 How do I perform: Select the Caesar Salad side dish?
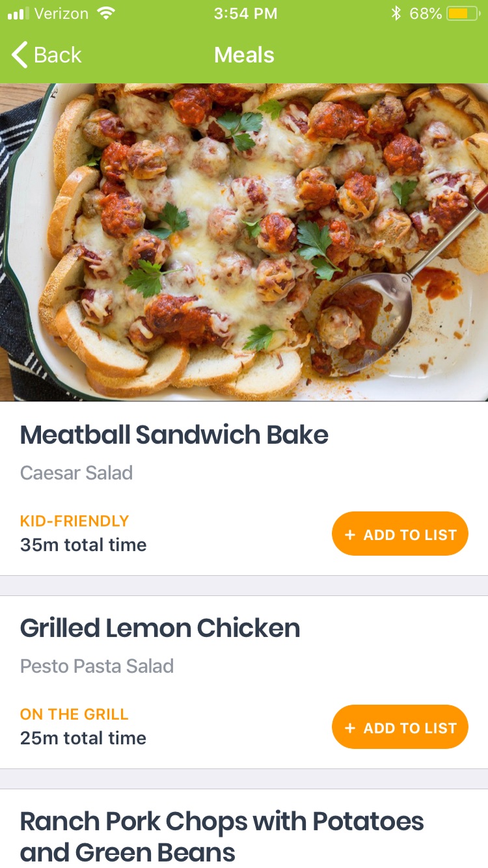pos(76,473)
